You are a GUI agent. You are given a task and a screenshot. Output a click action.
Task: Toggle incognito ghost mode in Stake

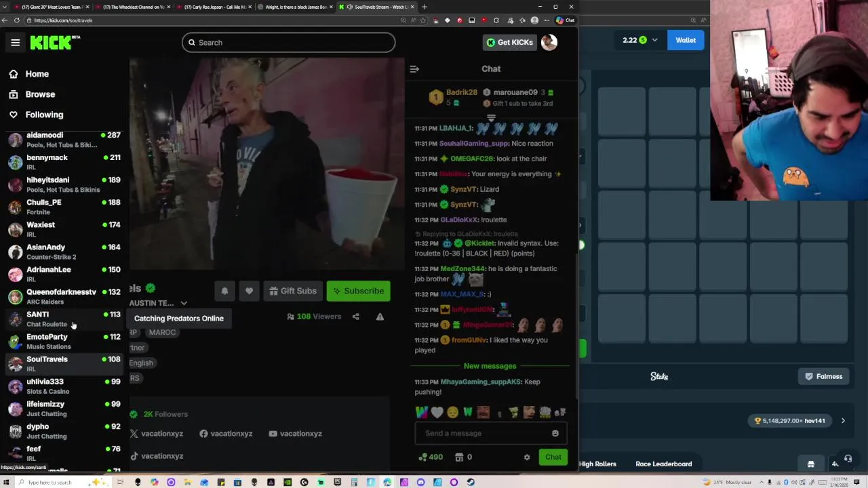pos(810,464)
